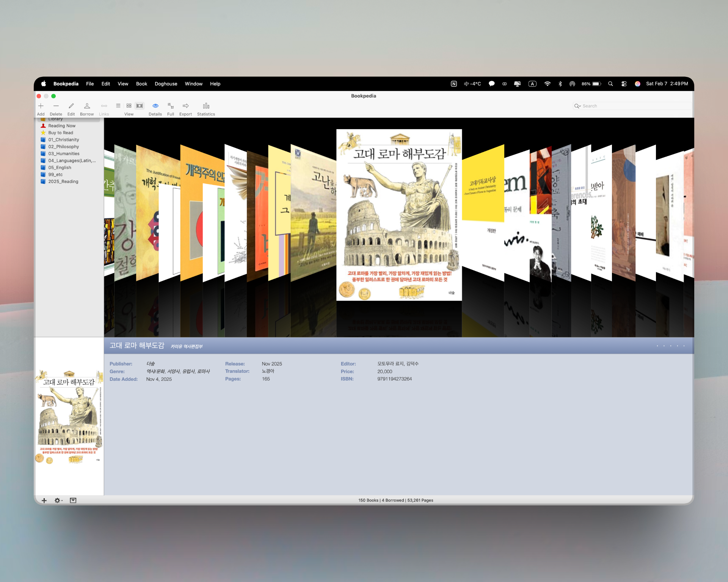Toggle the info pane button at the bottom left

pyautogui.click(x=73, y=501)
